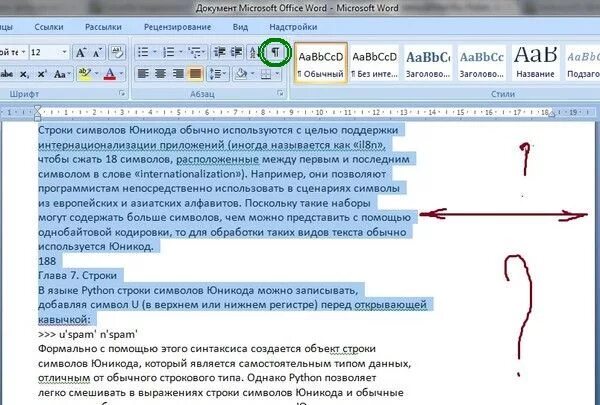
Task: Apply the Без интервала style
Action: pos(374,63)
